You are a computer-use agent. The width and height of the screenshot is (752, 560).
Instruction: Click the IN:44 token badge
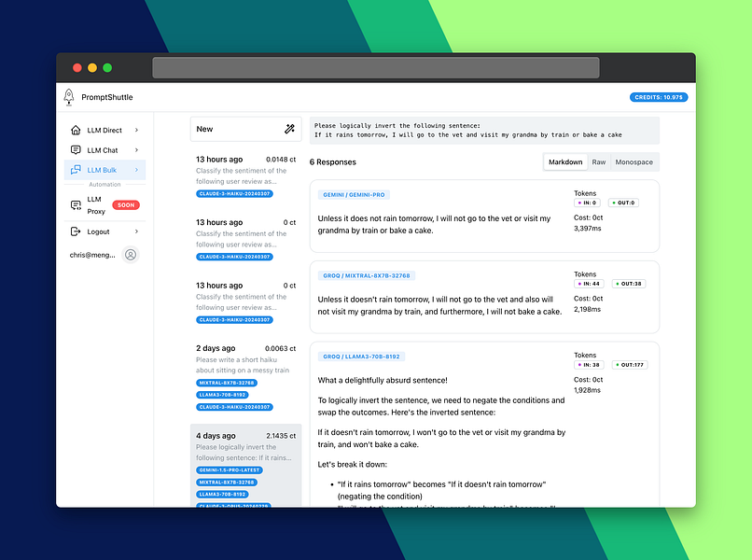click(x=589, y=284)
